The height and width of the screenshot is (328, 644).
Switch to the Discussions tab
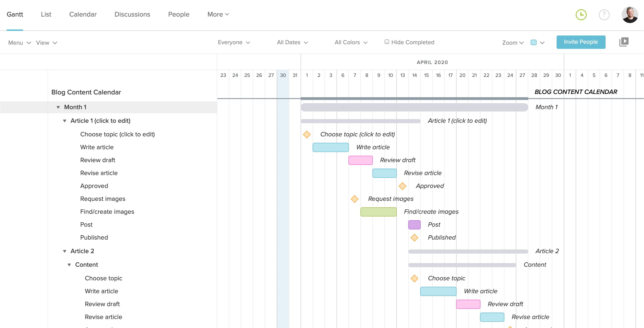pyautogui.click(x=132, y=14)
